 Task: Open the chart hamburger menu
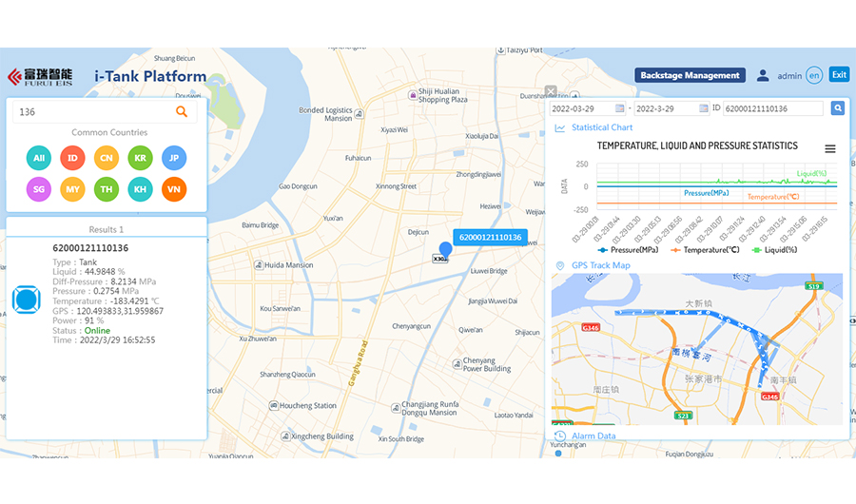(x=830, y=148)
